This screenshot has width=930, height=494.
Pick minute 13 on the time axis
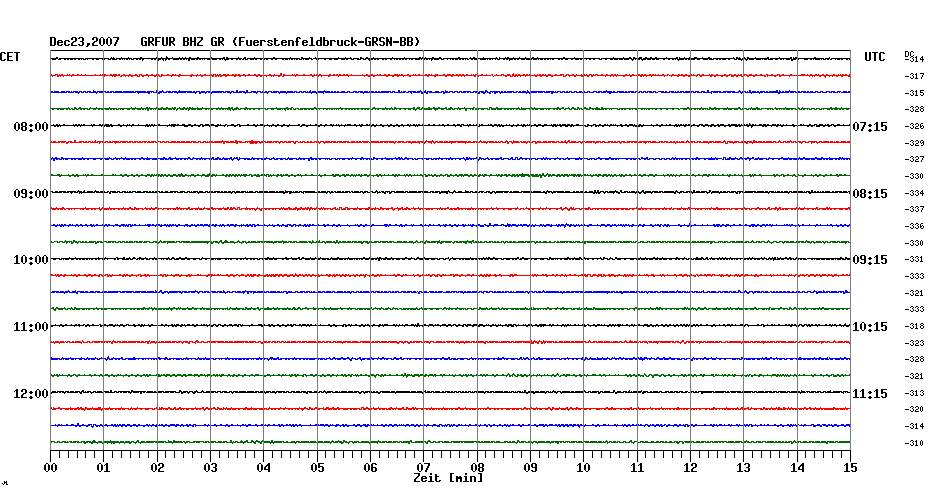744,468
